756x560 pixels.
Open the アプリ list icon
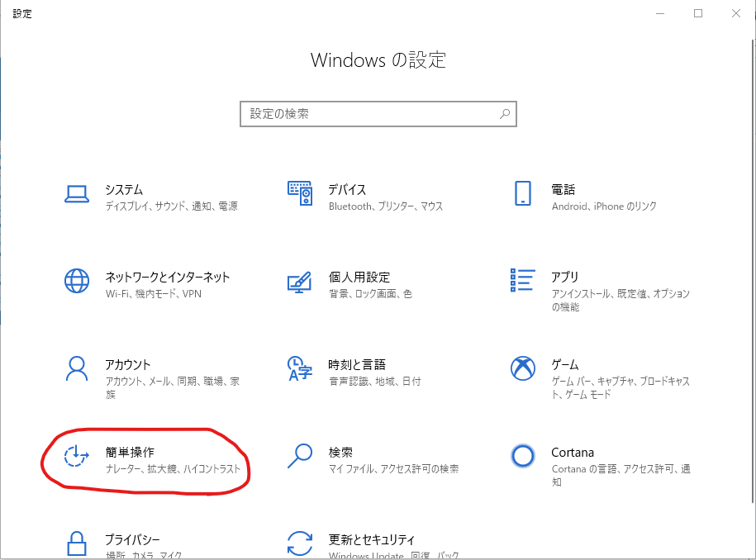pyautogui.click(x=523, y=280)
